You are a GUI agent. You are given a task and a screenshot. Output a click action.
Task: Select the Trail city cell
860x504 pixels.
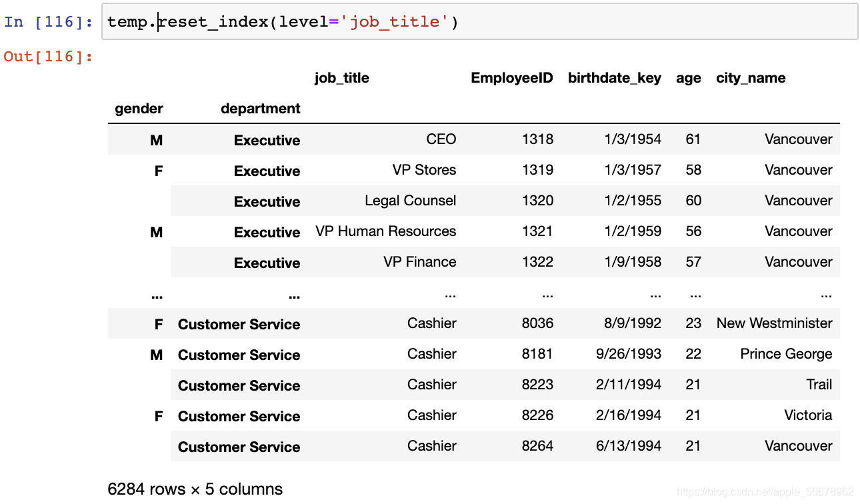click(819, 385)
